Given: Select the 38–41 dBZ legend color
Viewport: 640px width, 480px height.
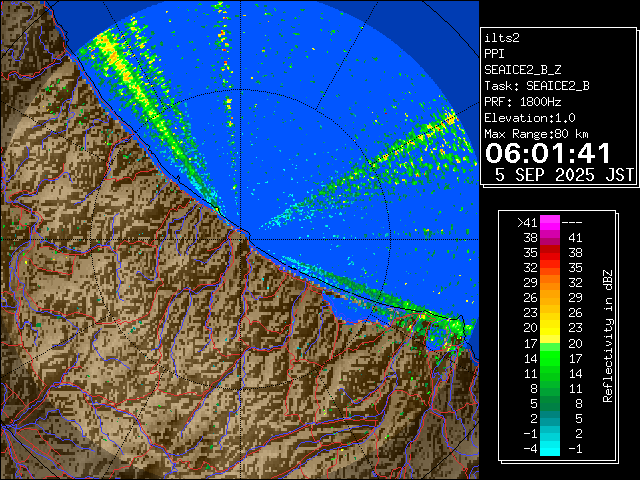Looking at the screenshot, I should click(x=549, y=238).
